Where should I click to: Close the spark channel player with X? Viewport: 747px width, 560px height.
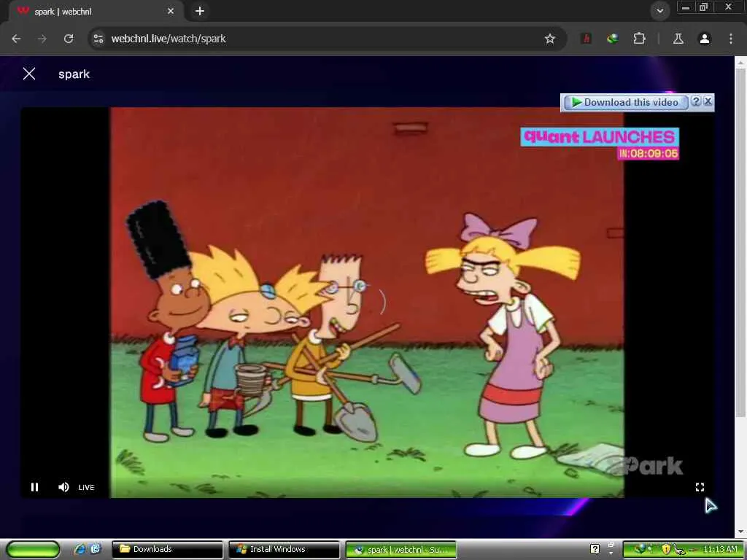29,74
